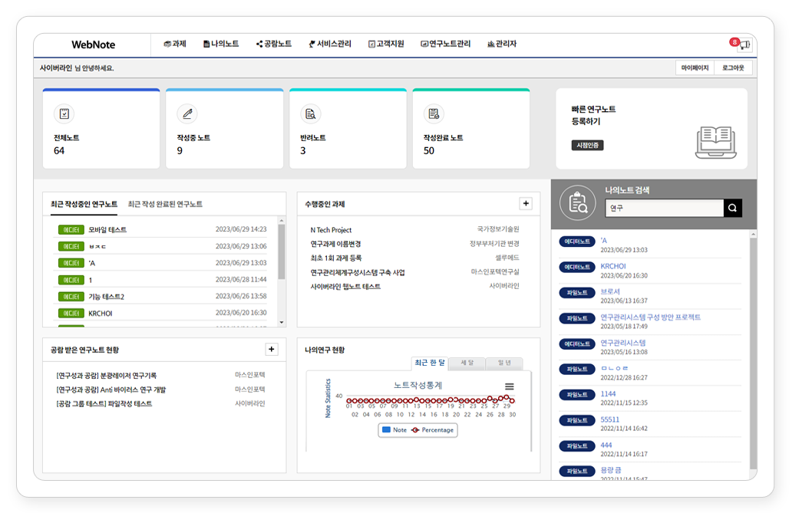Click down arrow of recent notes scrollbar
The image size is (812, 513).
282,322
